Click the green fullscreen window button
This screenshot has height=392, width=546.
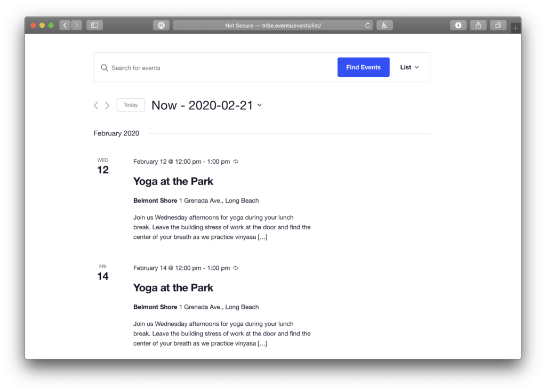pos(51,25)
